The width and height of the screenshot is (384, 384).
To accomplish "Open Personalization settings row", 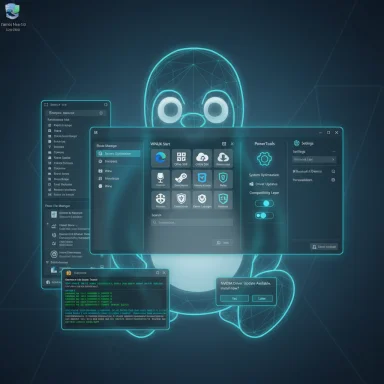I will tap(314, 180).
